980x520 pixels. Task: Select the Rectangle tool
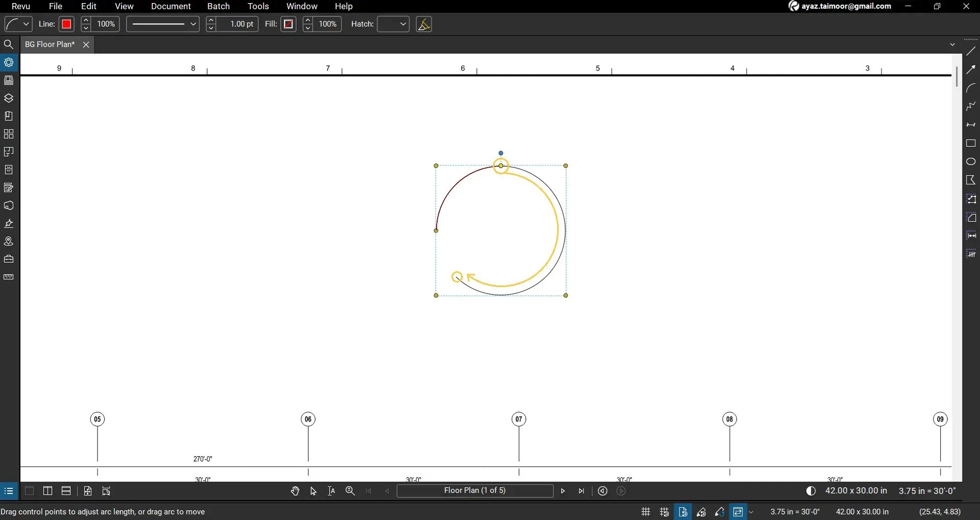click(971, 143)
